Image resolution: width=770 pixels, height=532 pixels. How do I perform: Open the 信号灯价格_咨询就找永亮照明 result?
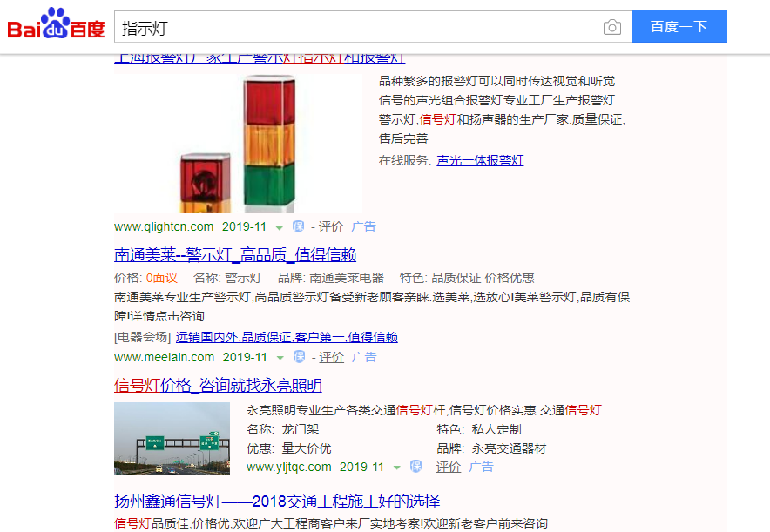pos(218,385)
